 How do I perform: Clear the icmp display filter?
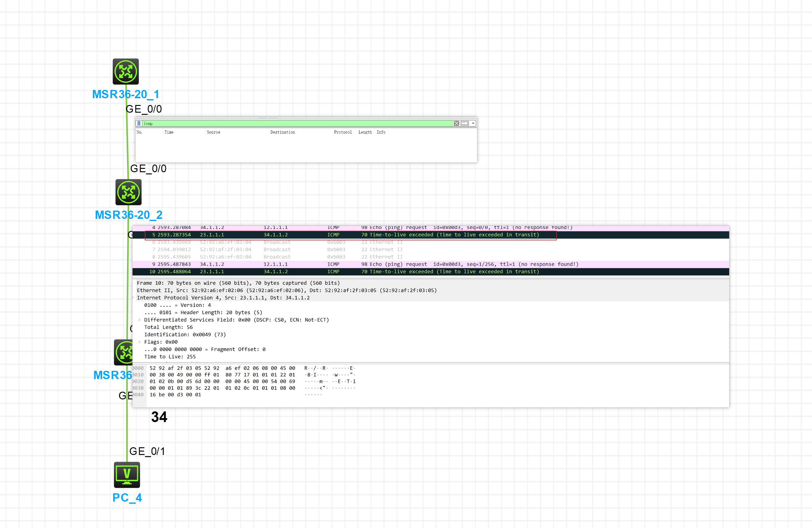[456, 123]
